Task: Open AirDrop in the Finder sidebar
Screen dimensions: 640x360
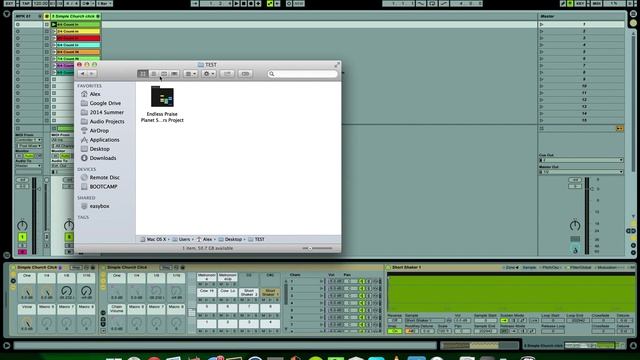Action: point(99,131)
